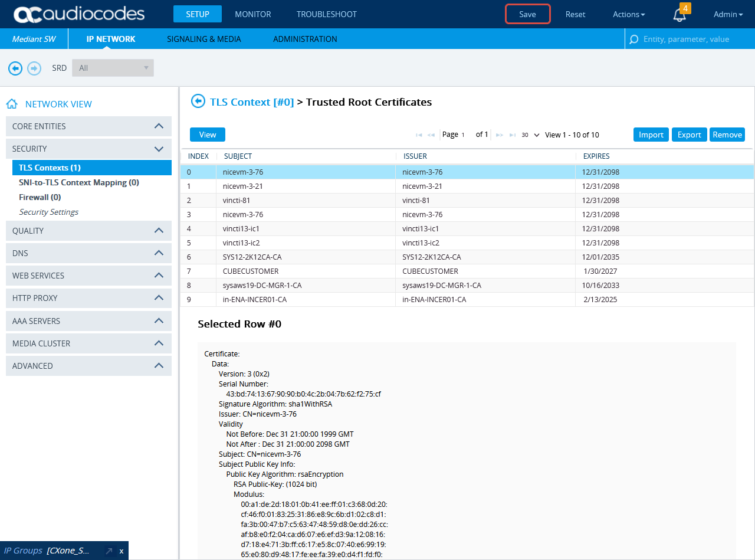This screenshot has height=560, width=755.
Task: Pop out the IP Groups bottom panel
Action: point(109,551)
